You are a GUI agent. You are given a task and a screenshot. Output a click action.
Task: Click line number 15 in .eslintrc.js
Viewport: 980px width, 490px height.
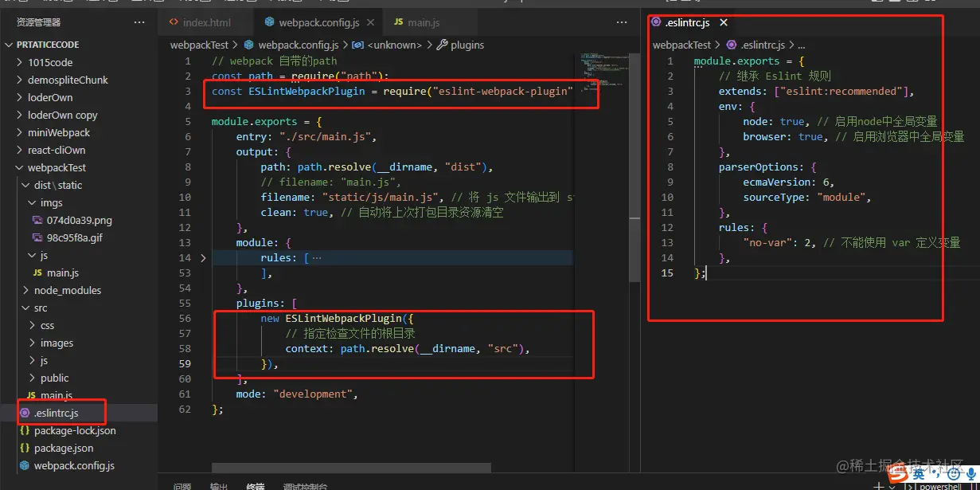pos(667,273)
